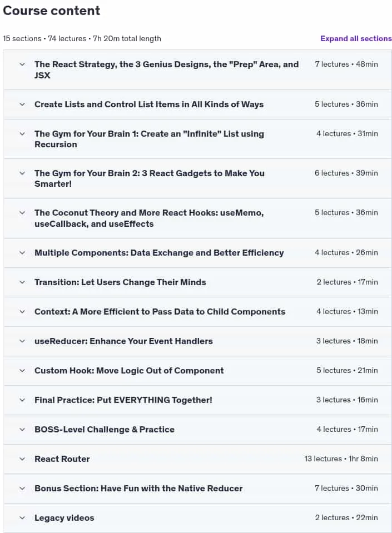Click the React Router 13 lectures label

pos(323,459)
